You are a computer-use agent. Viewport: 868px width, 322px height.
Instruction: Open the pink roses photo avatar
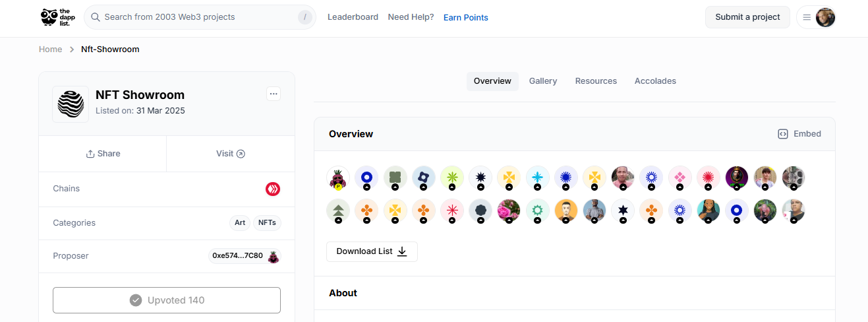pos(509,211)
